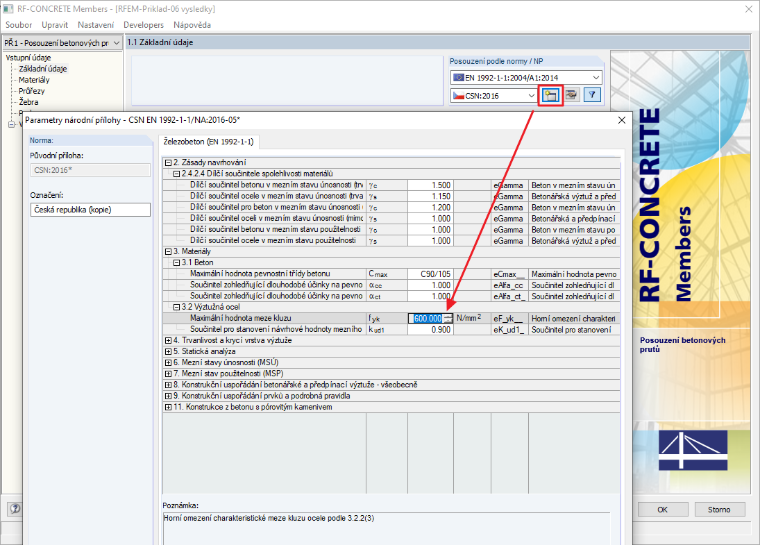Select Základní údaje in navigation tree
The height and width of the screenshot is (545, 760).
(x=43, y=69)
